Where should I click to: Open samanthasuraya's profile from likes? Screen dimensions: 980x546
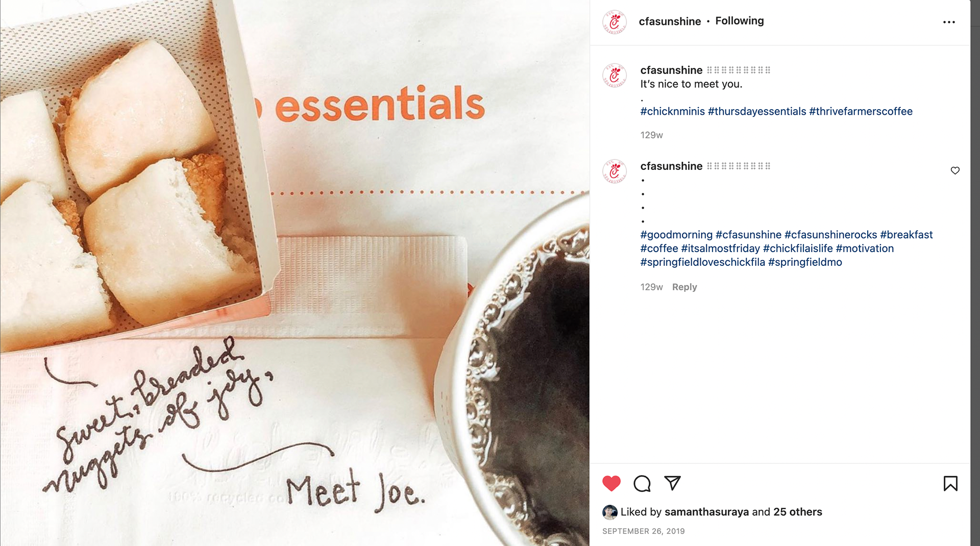pyautogui.click(x=706, y=512)
